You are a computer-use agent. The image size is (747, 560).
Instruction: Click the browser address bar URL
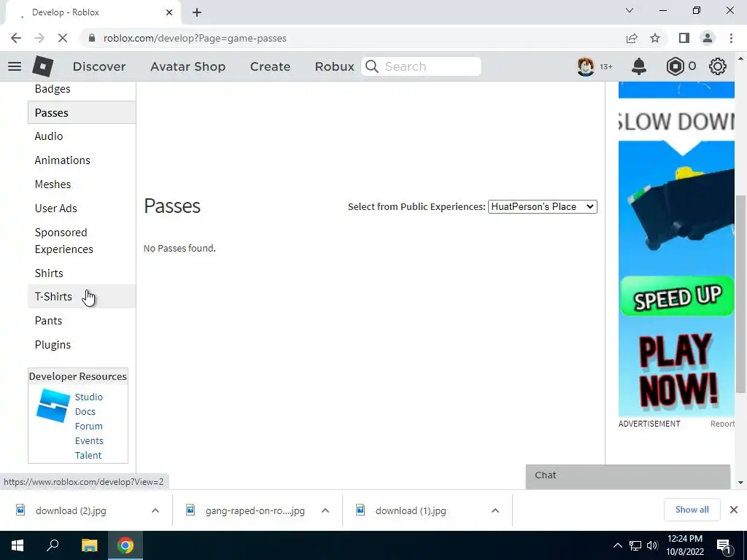[195, 38]
